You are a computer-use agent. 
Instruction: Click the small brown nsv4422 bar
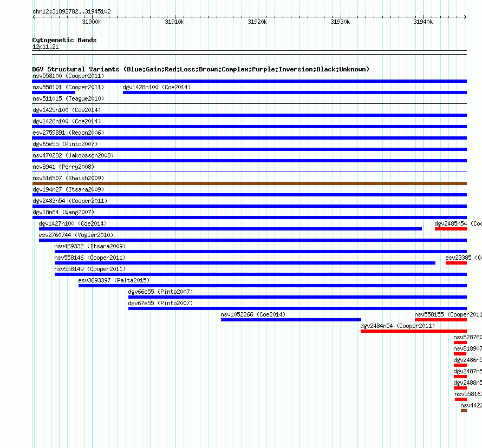[464, 411]
